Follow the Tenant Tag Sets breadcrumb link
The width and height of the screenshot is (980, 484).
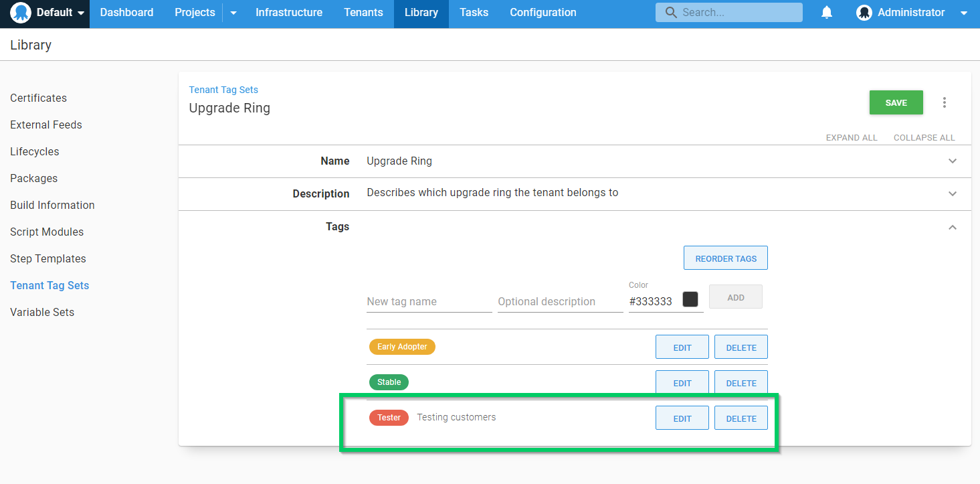pyautogui.click(x=223, y=90)
